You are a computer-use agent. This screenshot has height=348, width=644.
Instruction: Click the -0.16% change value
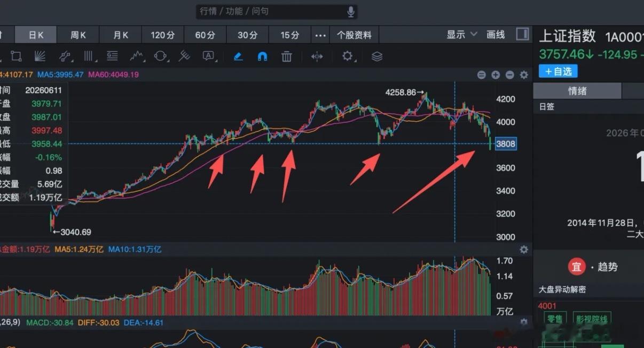[x=49, y=157]
